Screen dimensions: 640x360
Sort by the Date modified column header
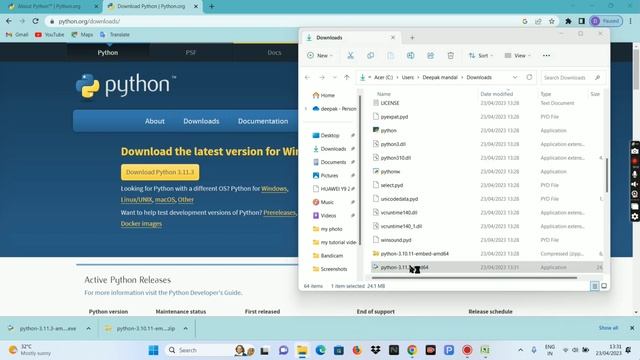pyautogui.click(x=497, y=94)
